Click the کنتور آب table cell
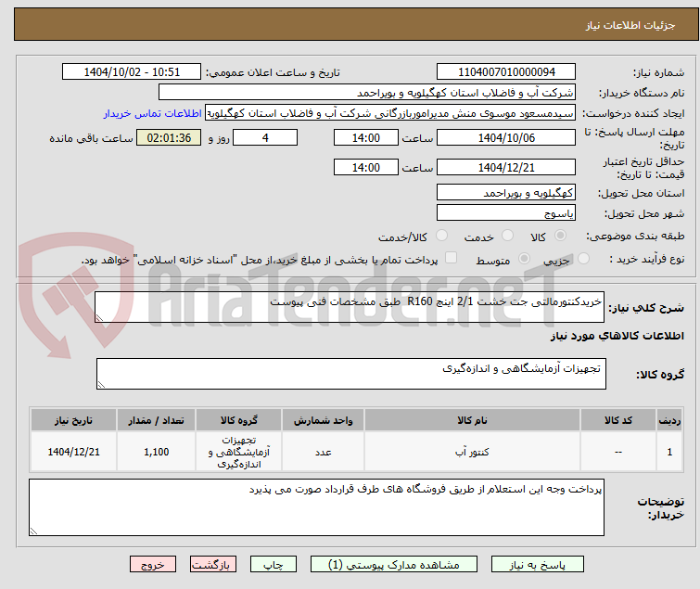The image size is (700, 589). point(472,452)
